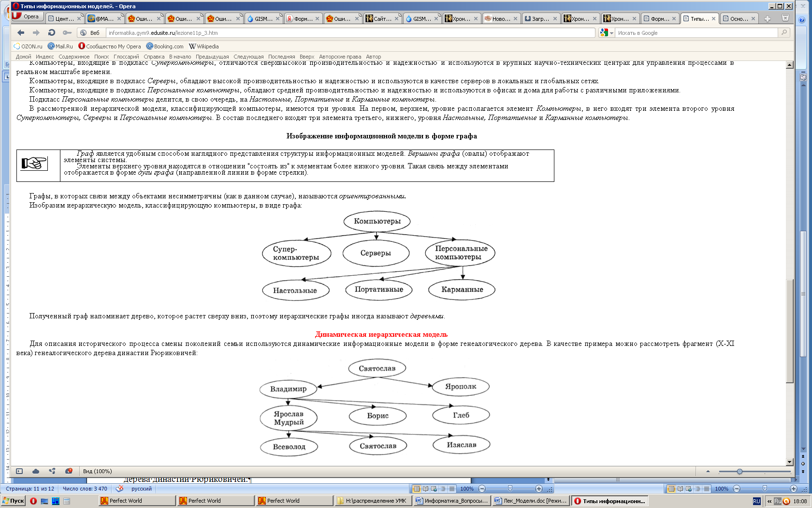Click the left Word zoom-out minus button
812x508 pixels.
(482, 489)
